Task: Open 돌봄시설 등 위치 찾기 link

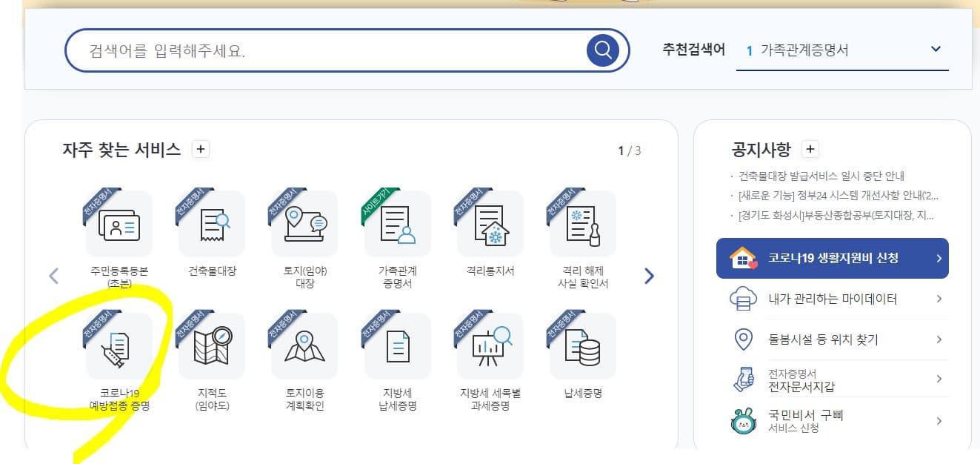Action: 823,339
